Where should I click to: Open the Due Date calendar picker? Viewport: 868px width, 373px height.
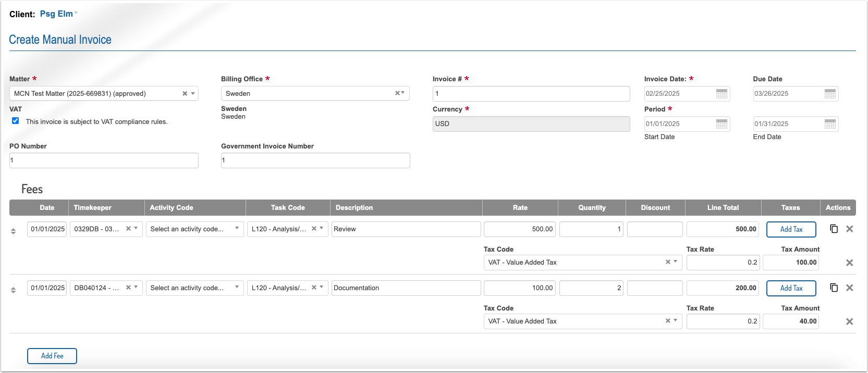coord(830,94)
